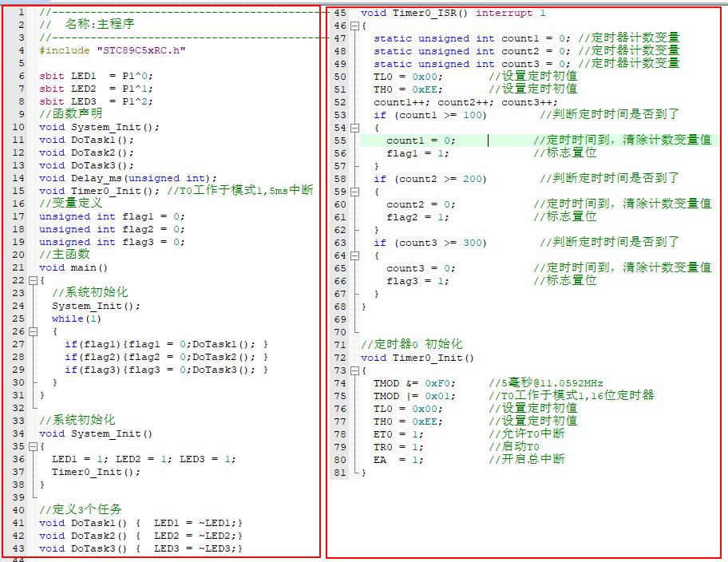The image size is (728, 562).
Task: Click the // 名称:主程序 comment
Action: click(87, 24)
